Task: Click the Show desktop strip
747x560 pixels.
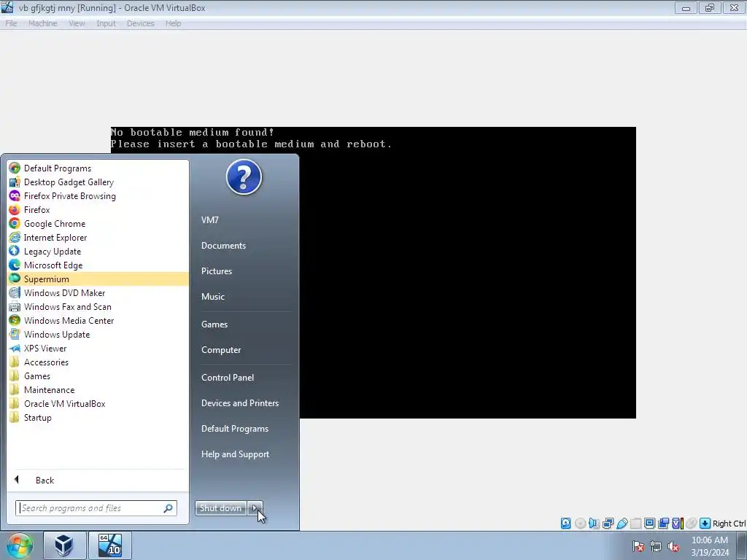Action: tap(742, 545)
